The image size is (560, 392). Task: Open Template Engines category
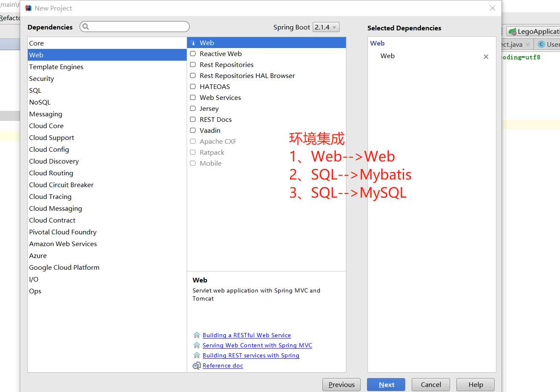107,67
